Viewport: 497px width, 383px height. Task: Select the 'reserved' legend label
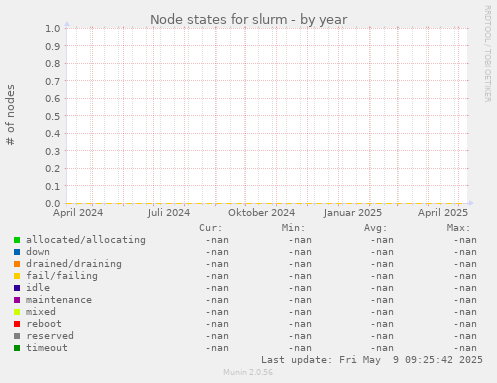pos(50,336)
